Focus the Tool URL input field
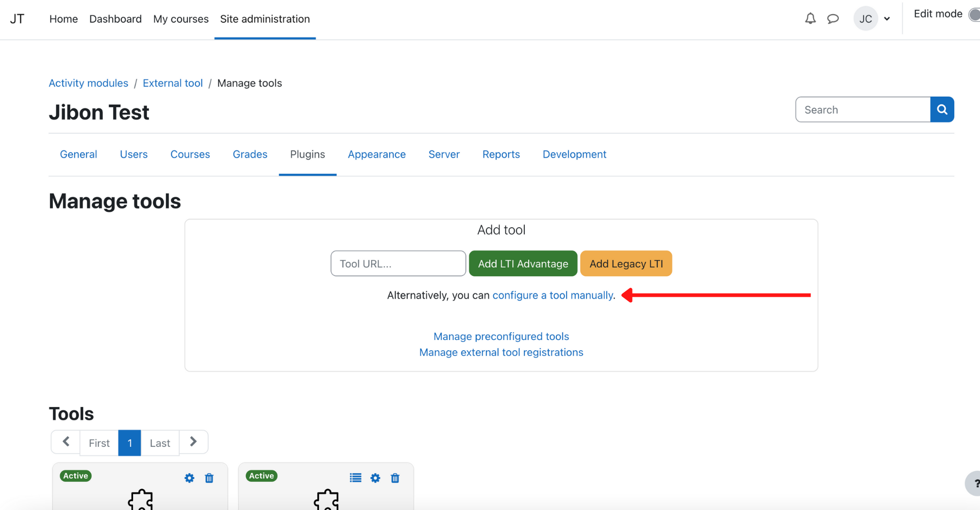The height and width of the screenshot is (510, 980). click(398, 264)
